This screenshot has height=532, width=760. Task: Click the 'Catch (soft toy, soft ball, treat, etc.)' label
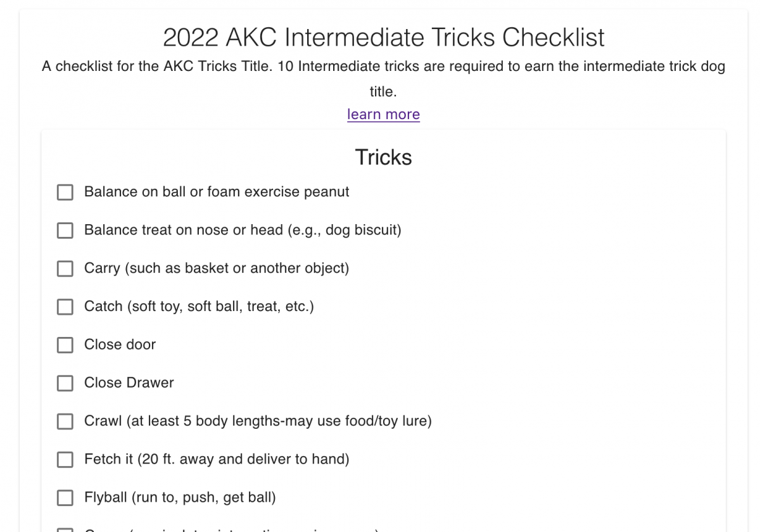199,307
